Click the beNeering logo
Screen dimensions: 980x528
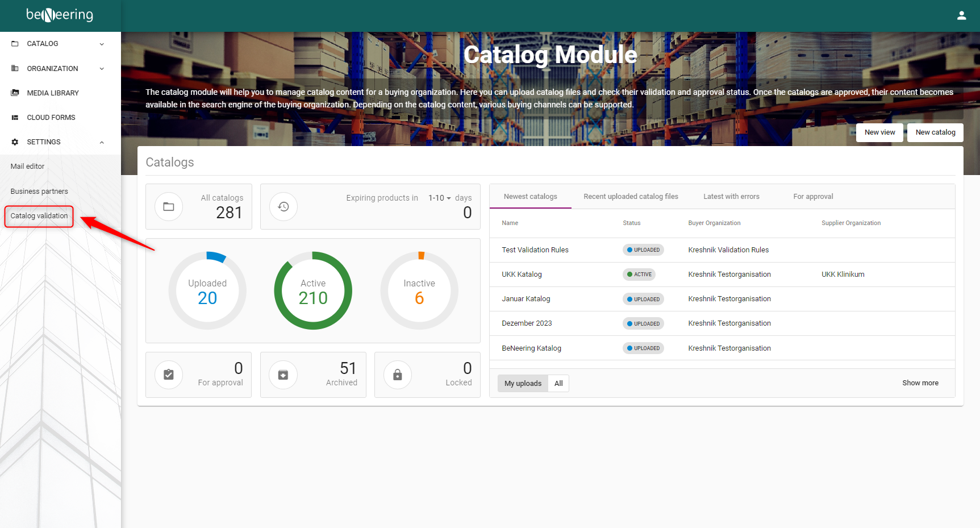point(60,15)
